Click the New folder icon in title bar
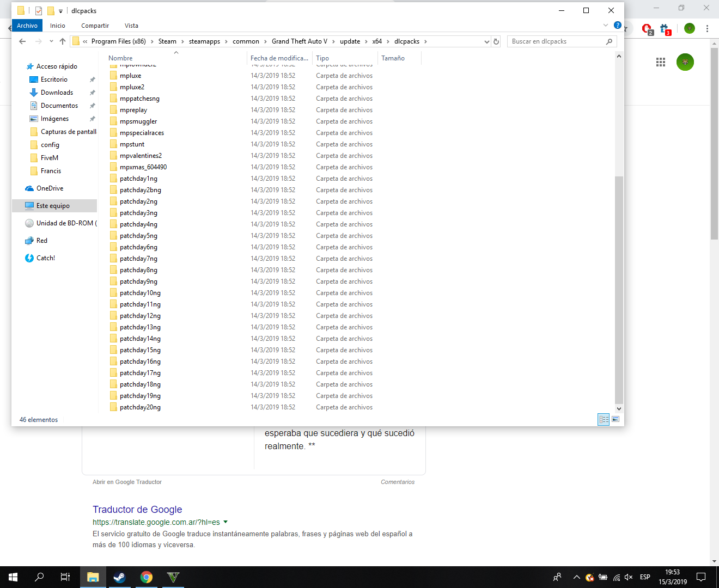This screenshot has width=719, height=588. click(51, 10)
